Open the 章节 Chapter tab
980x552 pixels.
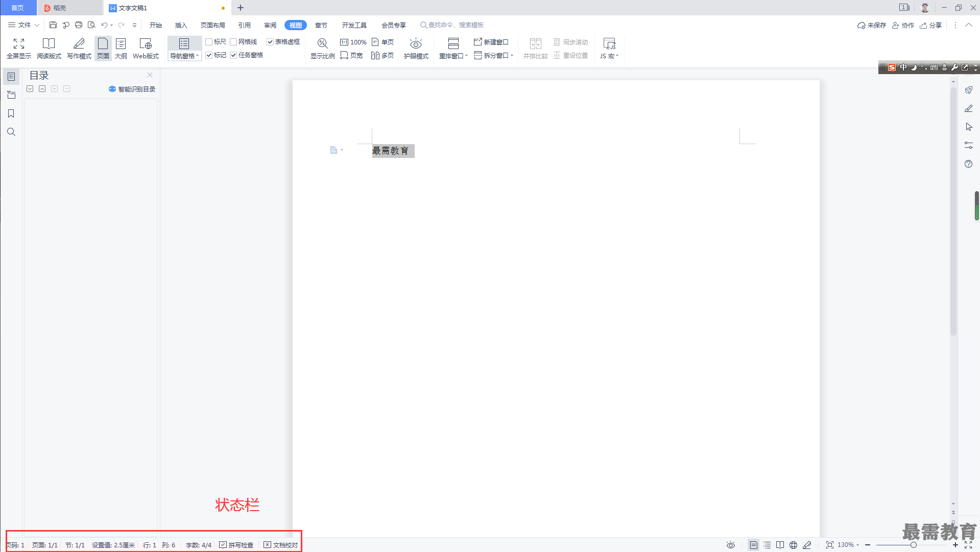[x=321, y=25]
